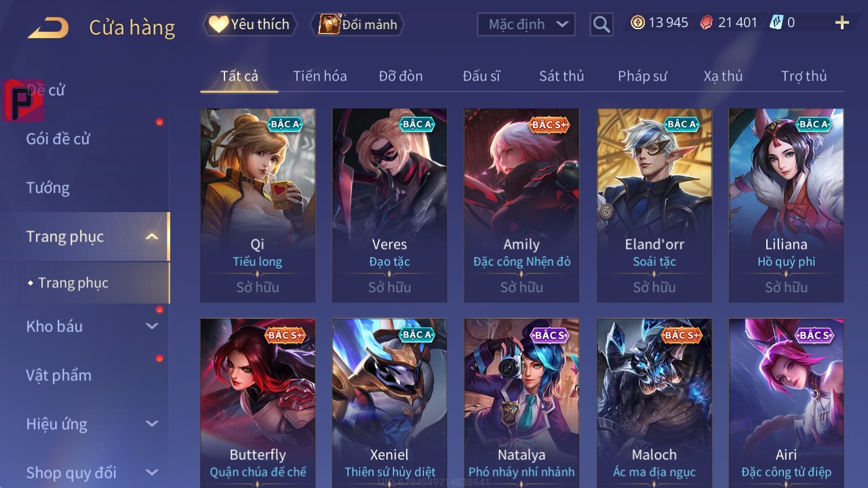The width and height of the screenshot is (868, 488).
Task: Expand the Kho báu section chevron
Action: 152,326
